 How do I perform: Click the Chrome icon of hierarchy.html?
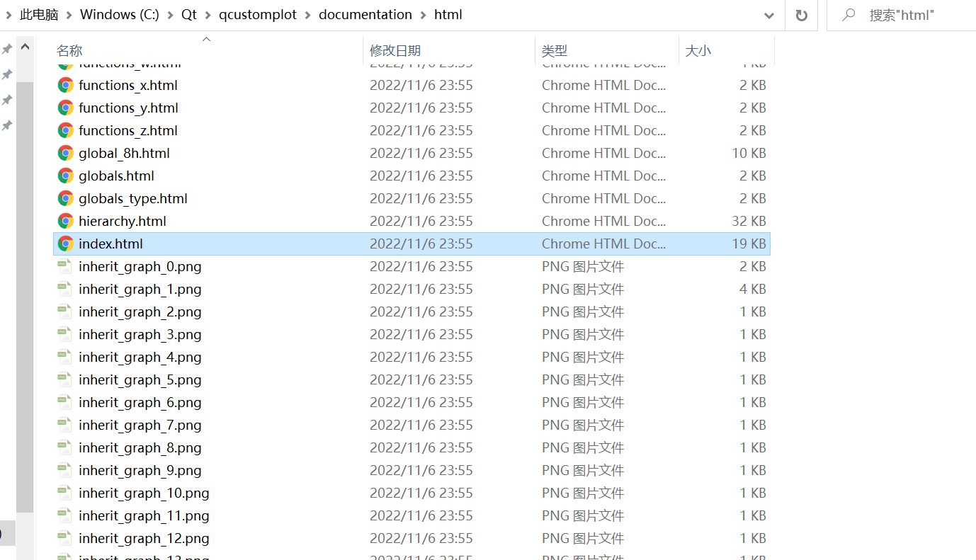66,221
